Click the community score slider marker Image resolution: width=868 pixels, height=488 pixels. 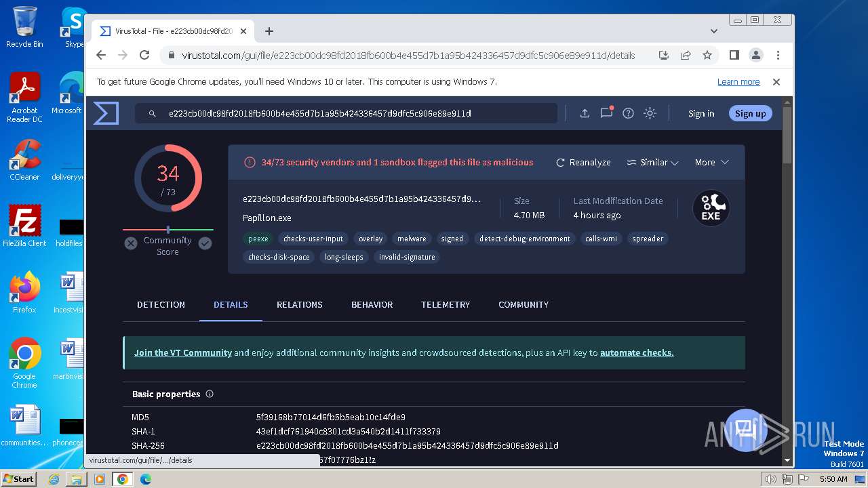pyautogui.click(x=168, y=230)
